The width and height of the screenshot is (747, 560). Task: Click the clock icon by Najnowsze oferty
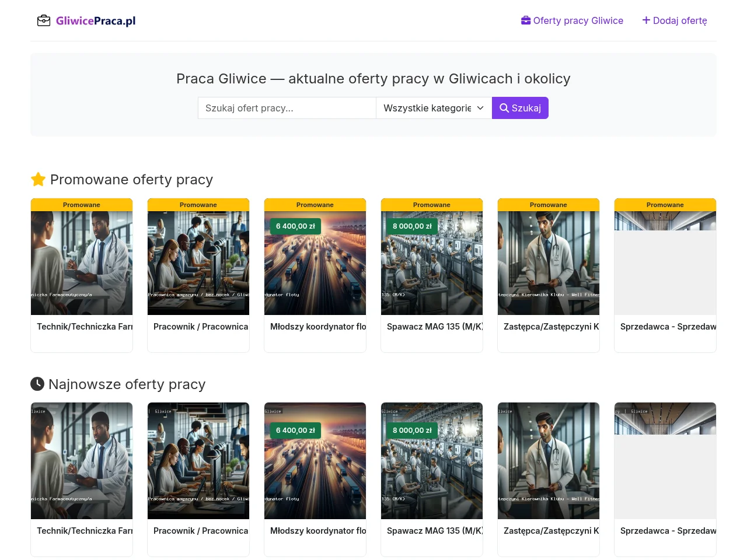37,384
